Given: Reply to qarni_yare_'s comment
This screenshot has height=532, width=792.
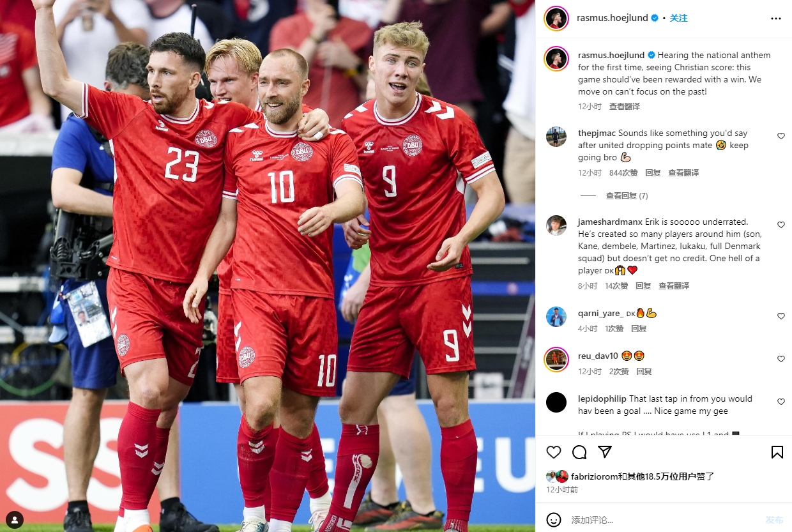Looking at the screenshot, I should click(639, 329).
